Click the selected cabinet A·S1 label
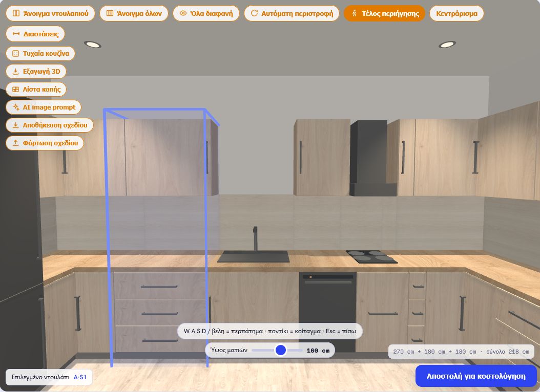 tap(80, 377)
